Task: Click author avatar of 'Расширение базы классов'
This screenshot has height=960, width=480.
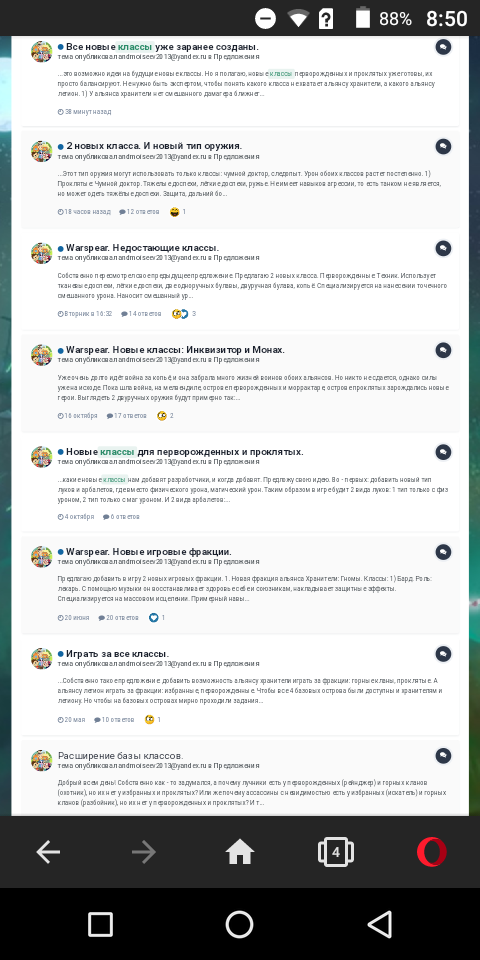Action: tap(42, 760)
